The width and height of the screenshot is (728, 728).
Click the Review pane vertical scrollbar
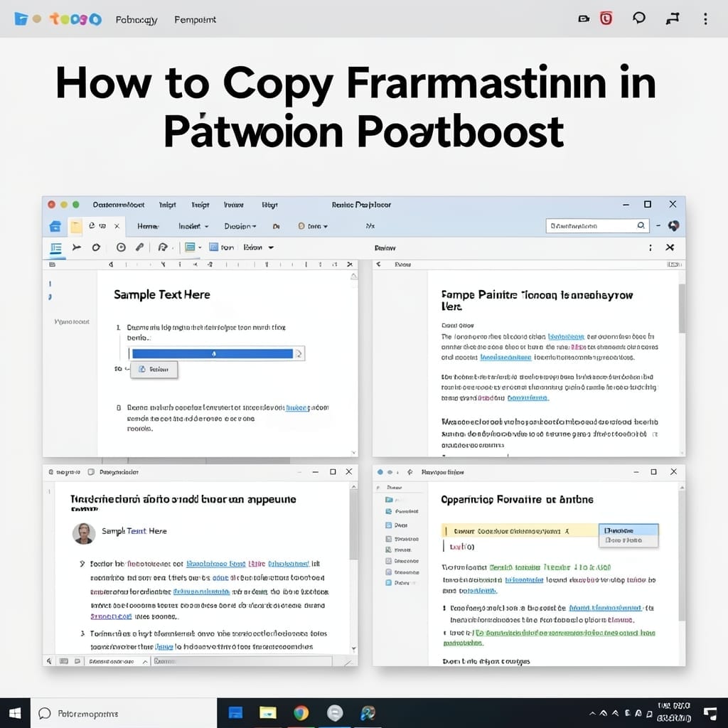click(x=682, y=309)
